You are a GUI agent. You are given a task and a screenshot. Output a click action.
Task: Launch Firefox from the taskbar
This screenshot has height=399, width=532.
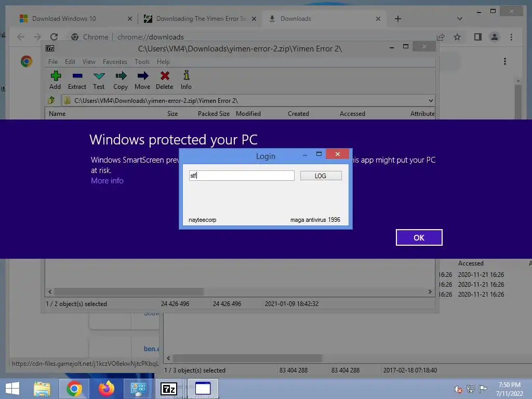point(106,389)
